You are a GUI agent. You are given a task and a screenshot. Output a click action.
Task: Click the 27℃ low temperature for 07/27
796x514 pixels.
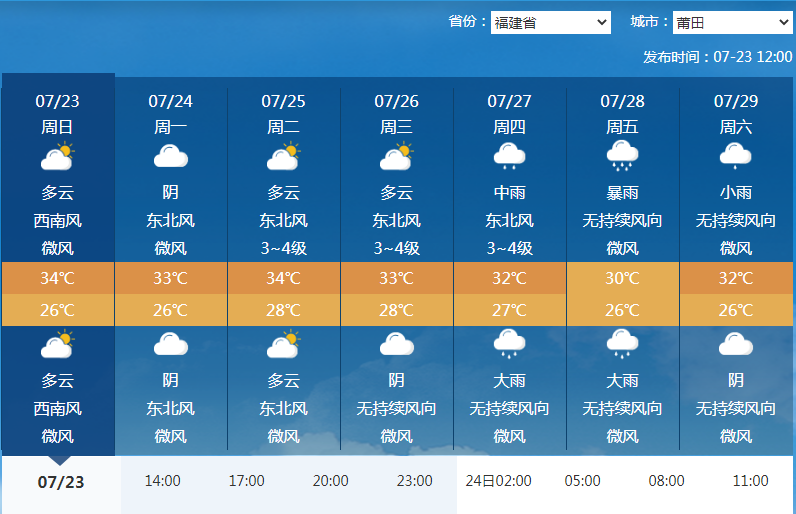pos(509,310)
